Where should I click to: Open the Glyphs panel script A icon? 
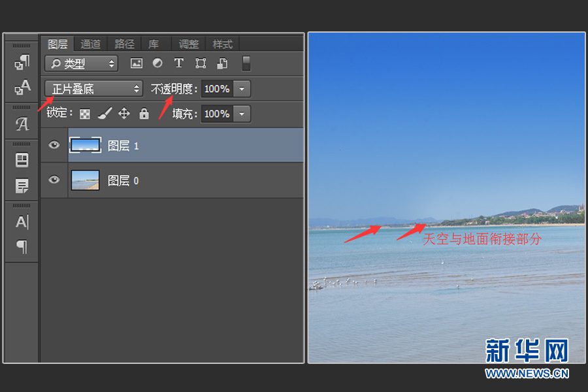[x=22, y=123]
